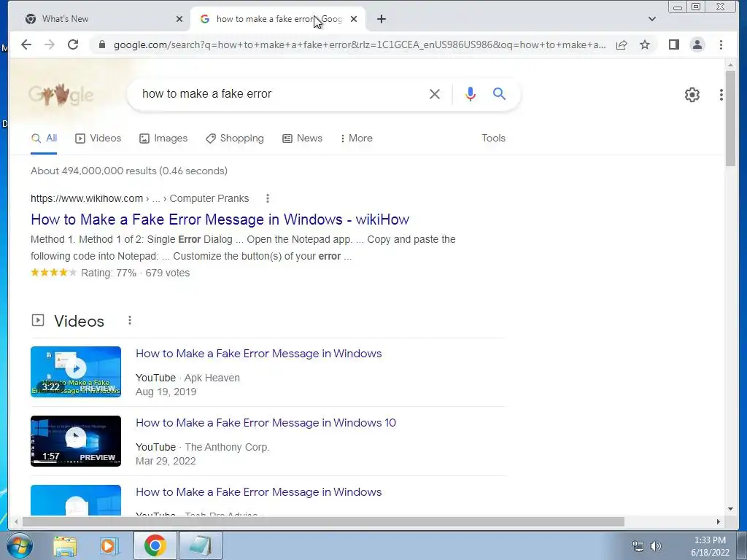This screenshot has height=560, width=747.
Task: Open the Chrome profile avatar
Action: point(697,44)
